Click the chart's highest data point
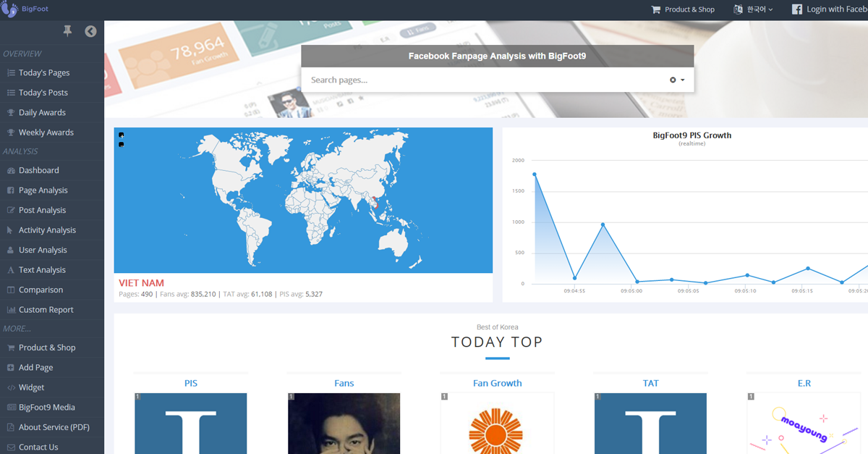Screen dimensions: 868x454 tap(535, 175)
